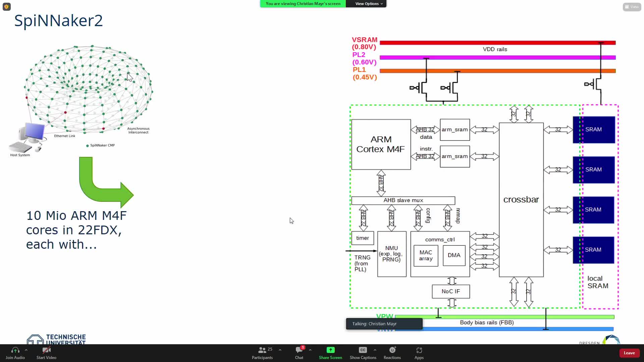Open the Reactions menu
The height and width of the screenshot is (362, 644).
coord(392,353)
